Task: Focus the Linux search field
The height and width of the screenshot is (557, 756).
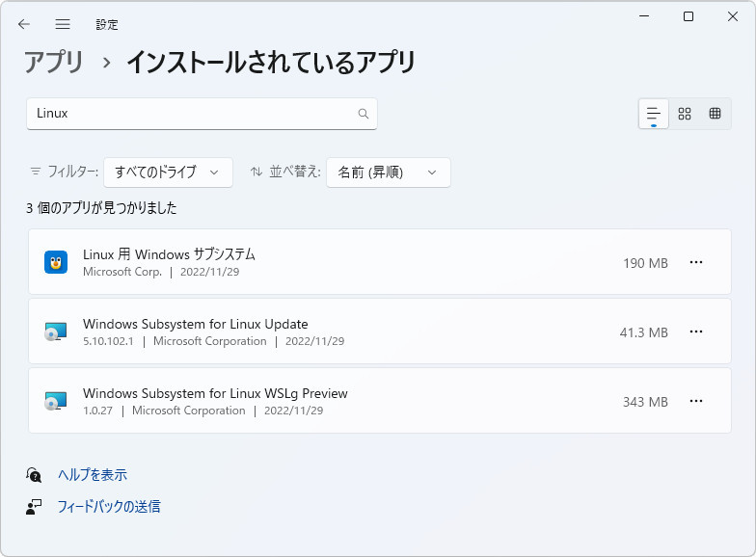Action: click(x=202, y=114)
